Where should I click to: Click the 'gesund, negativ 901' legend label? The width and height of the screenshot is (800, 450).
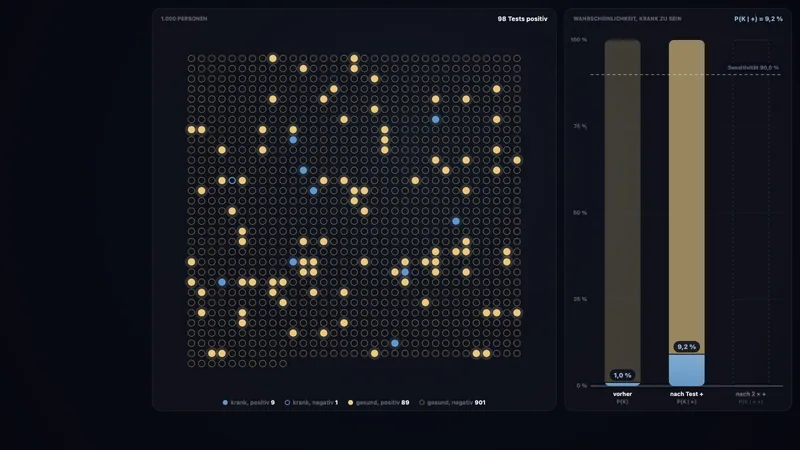pyautogui.click(x=456, y=403)
